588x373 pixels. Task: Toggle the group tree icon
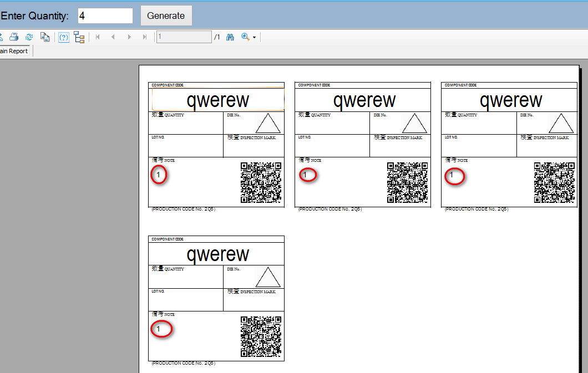79,37
